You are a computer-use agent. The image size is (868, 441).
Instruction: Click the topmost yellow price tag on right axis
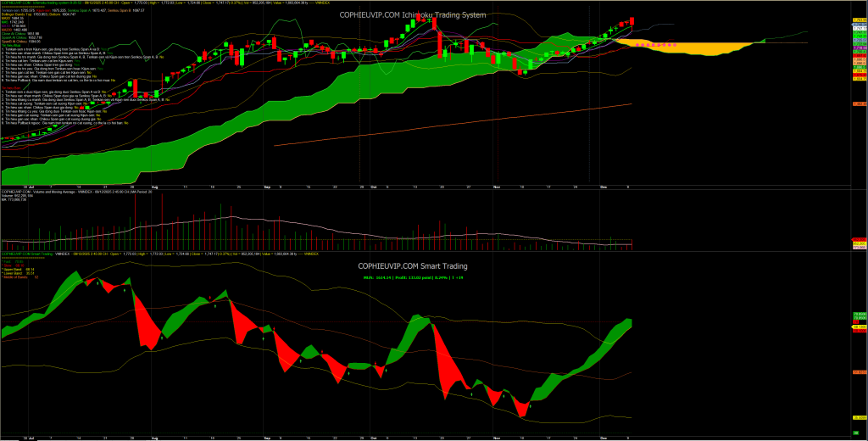point(858,18)
